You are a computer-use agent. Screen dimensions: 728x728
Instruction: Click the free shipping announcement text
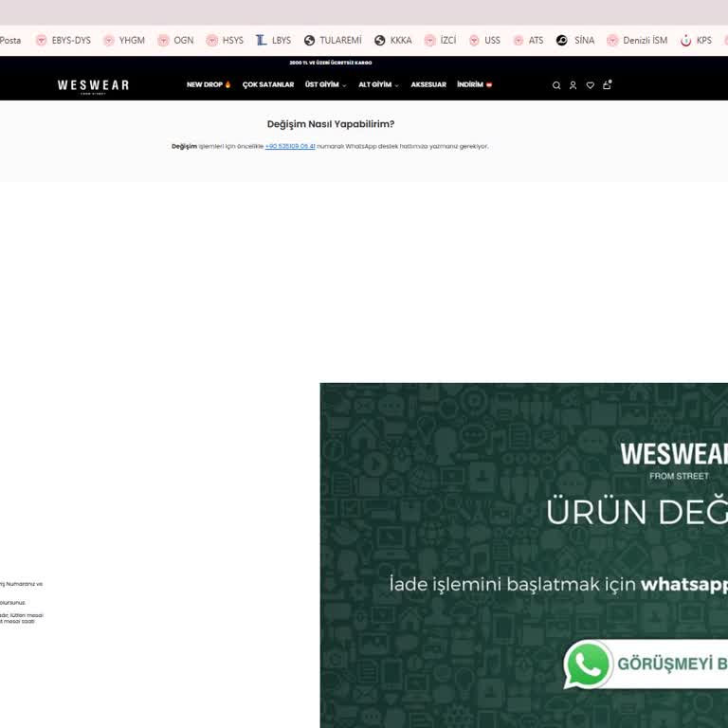pyautogui.click(x=331, y=63)
